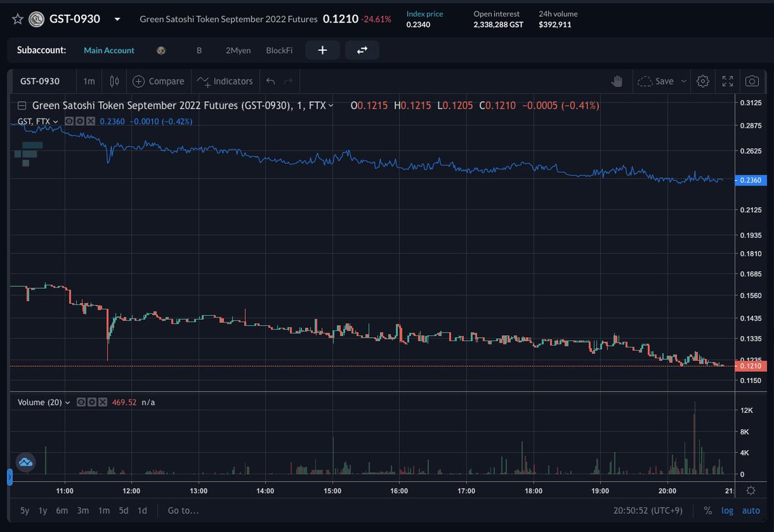Toggle auto scale mode
Screen dimensions: 774x532
751,511
